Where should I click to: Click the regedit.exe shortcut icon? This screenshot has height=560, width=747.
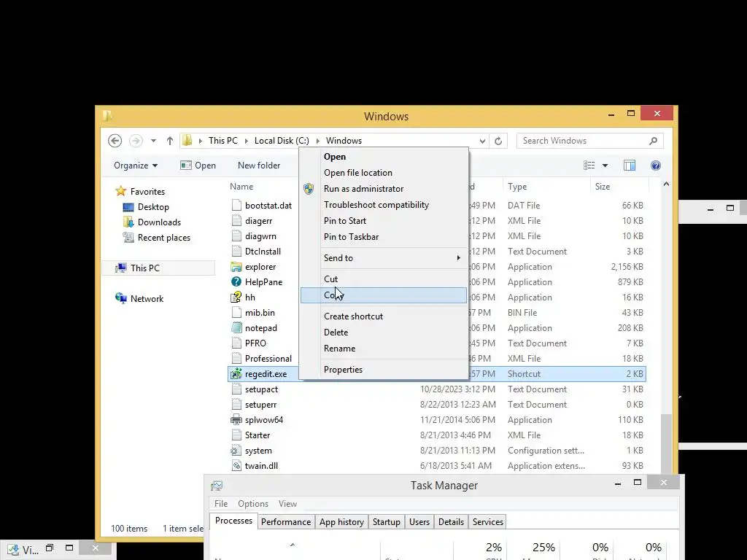[236, 374]
